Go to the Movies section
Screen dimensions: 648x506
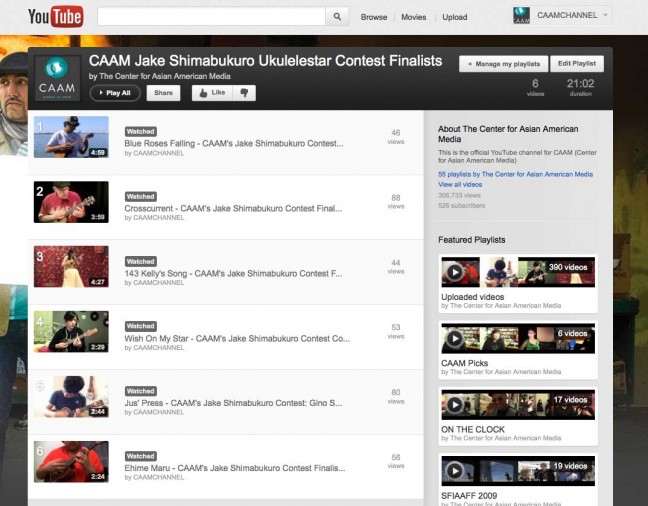[x=414, y=17]
